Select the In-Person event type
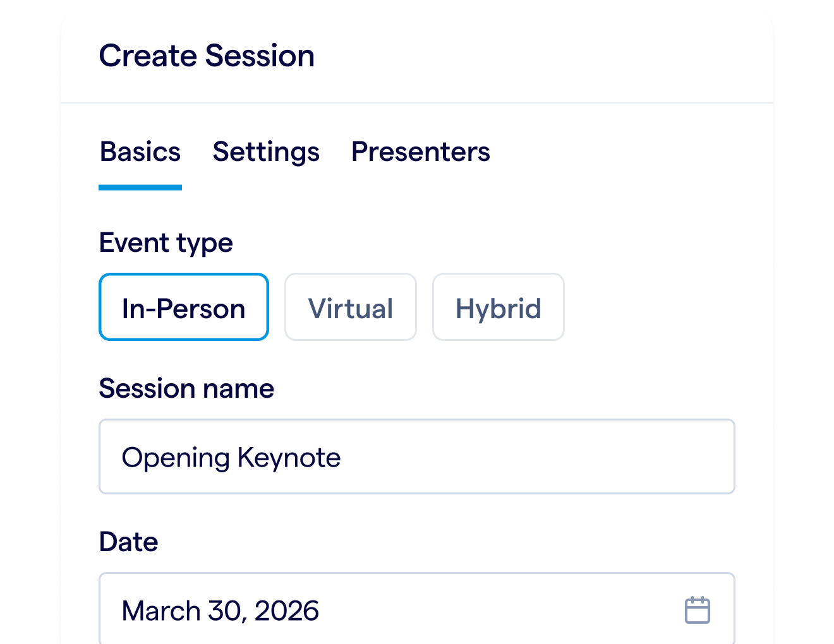Image resolution: width=834 pixels, height=644 pixels. (184, 307)
